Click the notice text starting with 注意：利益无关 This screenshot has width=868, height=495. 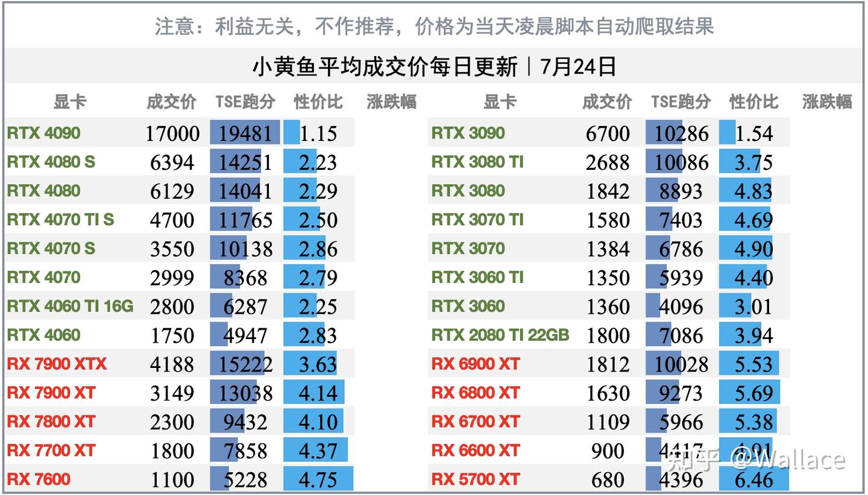point(434,26)
